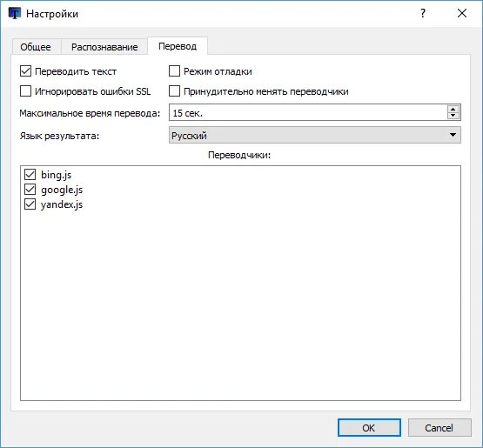Decrease translation time with down arrow
This screenshot has height=448, width=483.
pos(453,116)
